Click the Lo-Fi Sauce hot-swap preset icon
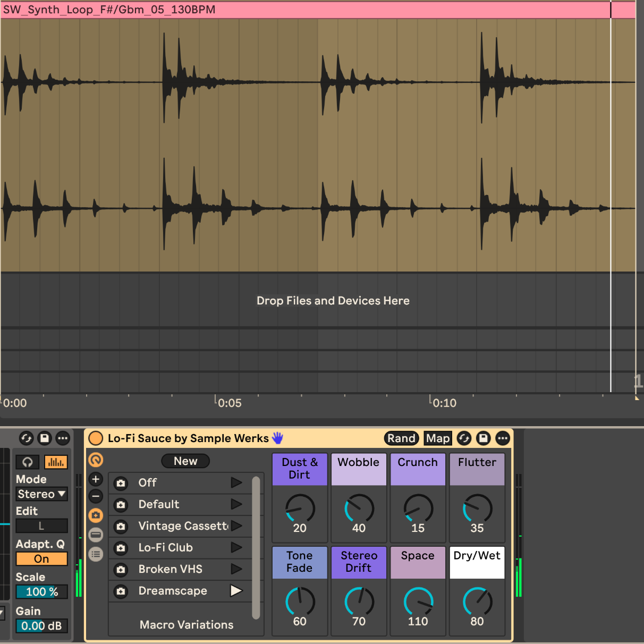 click(464, 438)
